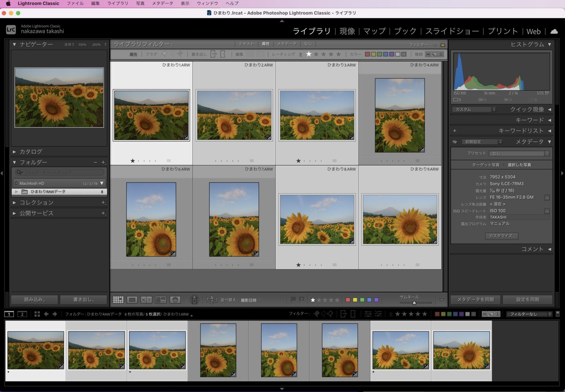Open Survey view in toolbar
This screenshot has width=565, height=392.
tap(161, 300)
